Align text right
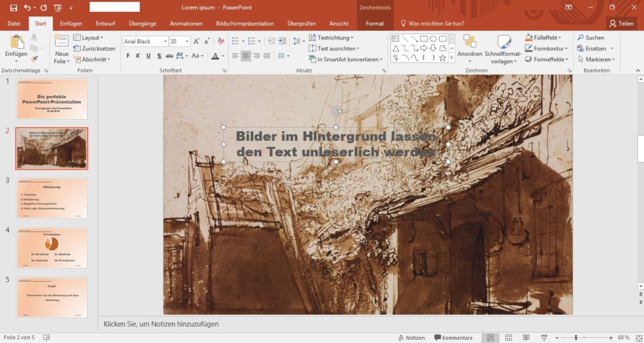The height and width of the screenshot is (343, 644). pyautogui.click(x=256, y=56)
